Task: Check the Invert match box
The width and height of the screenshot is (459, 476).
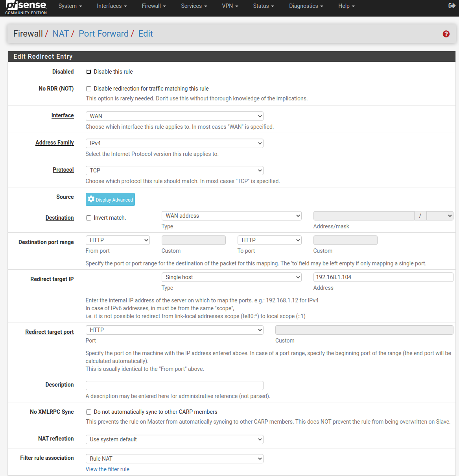Action: (89, 218)
